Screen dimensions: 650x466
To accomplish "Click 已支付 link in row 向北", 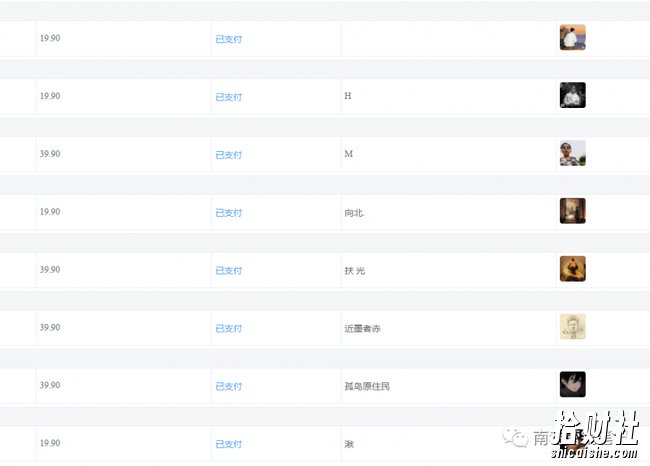I will pyautogui.click(x=228, y=213).
